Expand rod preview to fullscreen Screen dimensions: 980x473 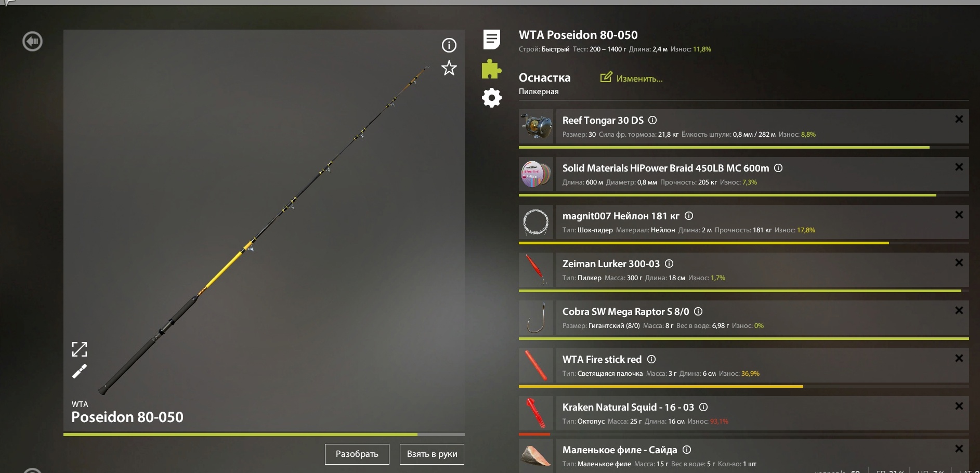[x=80, y=349]
